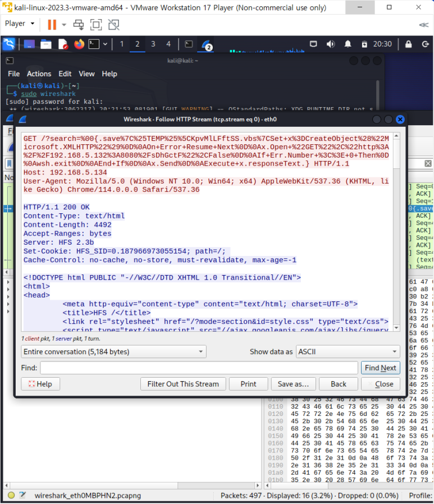Open terminal emulator launcher
Image resolution: width=434 pixels, height=504 pixels.
click(94, 44)
